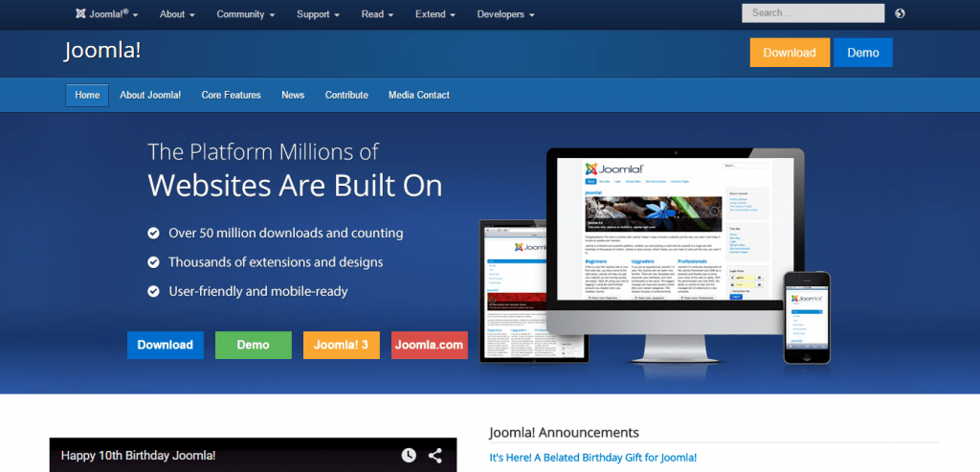Go to About Joomla! page
The width and height of the screenshot is (980, 472).
click(x=150, y=95)
